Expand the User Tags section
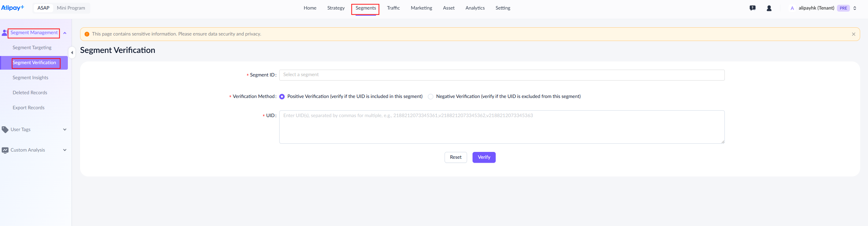 (65, 130)
